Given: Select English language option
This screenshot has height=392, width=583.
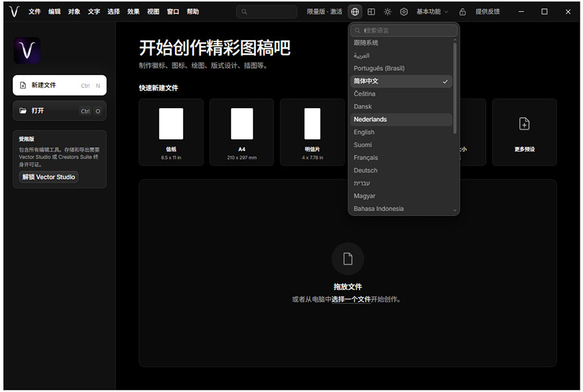Looking at the screenshot, I should [401, 132].
